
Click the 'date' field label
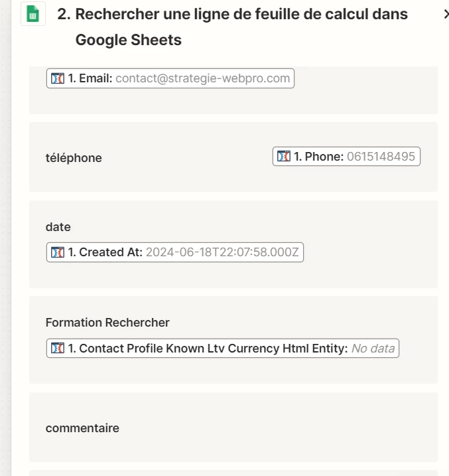(x=58, y=227)
